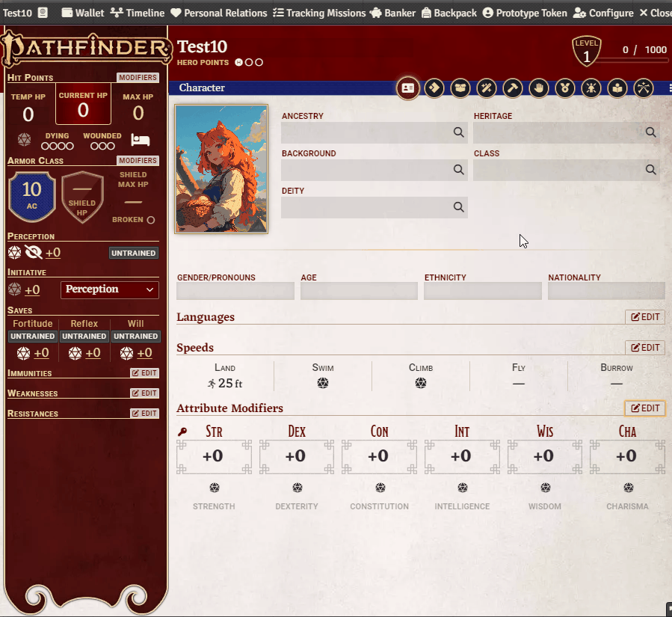This screenshot has width=672, height=617.
Task: Toggle the Broken shield circle
Action: 151,220
